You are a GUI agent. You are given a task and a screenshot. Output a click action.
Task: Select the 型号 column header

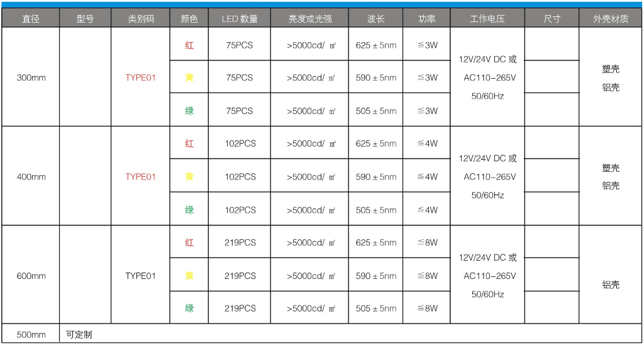85,19
